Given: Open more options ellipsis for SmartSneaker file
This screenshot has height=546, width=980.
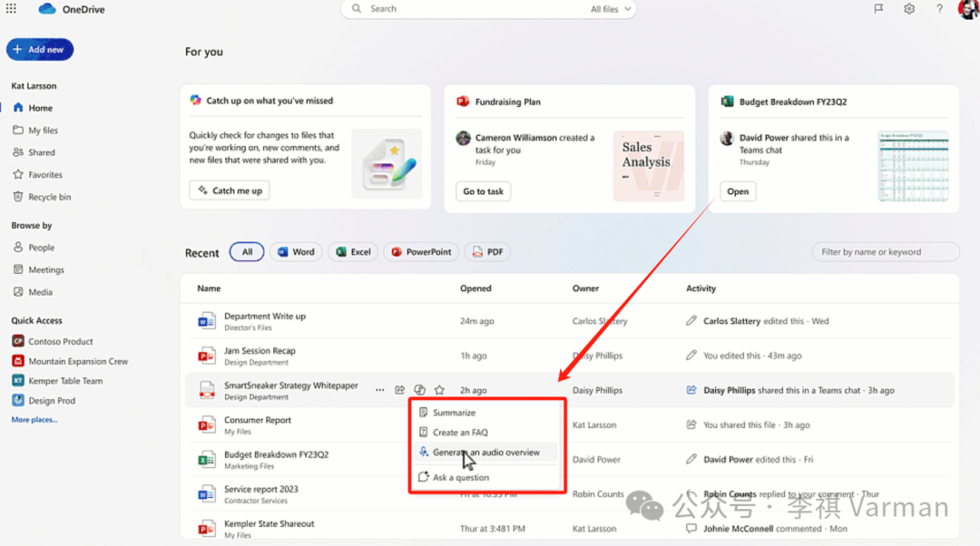Looking at the screenshot, I should point(380,390).
